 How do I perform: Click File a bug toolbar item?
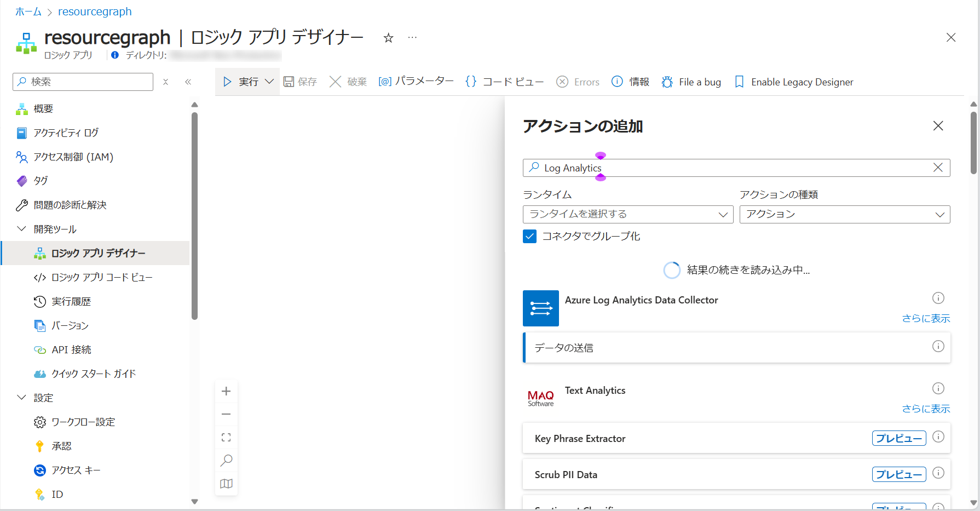pyautogui.click(x=691, y=82)
